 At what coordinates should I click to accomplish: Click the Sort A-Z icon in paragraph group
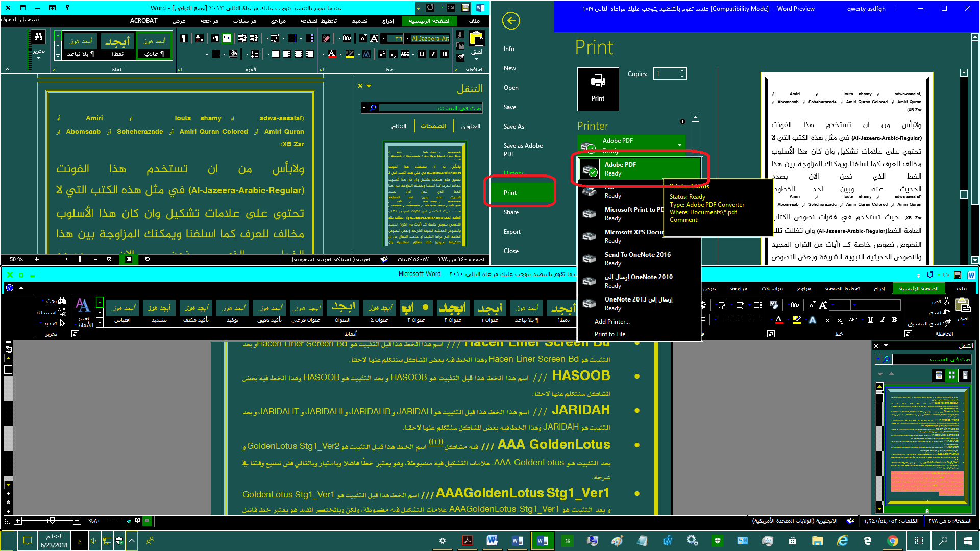point(200,38)
